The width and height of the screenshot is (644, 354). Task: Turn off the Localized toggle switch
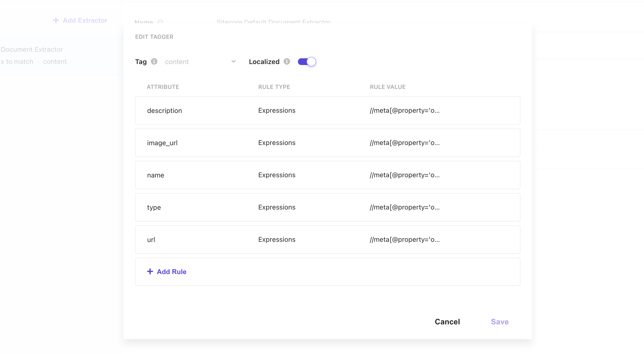(x=307, y=61)
